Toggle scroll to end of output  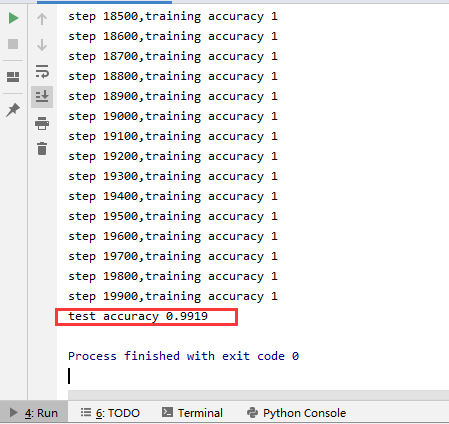42,97
